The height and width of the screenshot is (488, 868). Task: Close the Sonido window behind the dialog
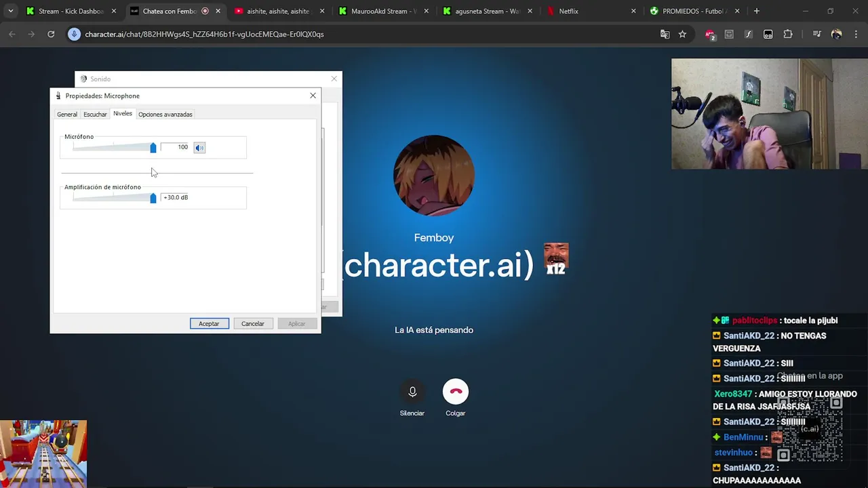(334, 79)
